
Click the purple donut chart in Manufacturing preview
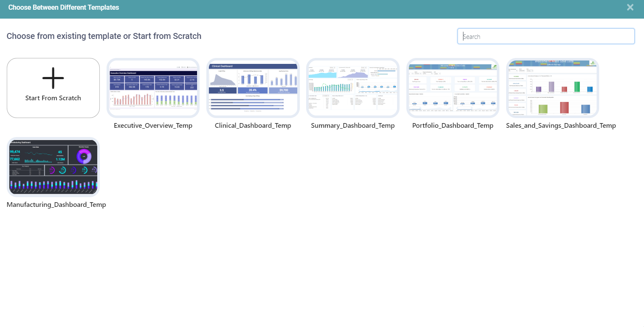pyautogui.click(x=84, y=157)
